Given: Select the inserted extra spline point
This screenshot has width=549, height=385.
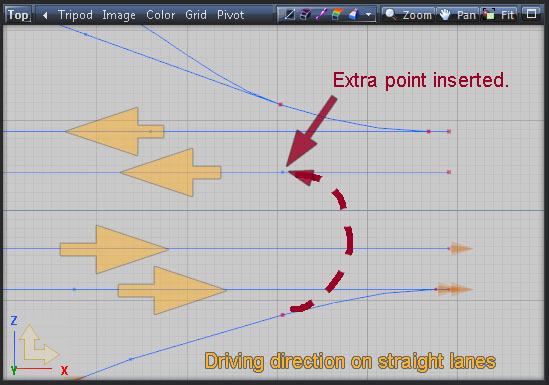Looking at the screenshot, I should (x=283, y=172).
